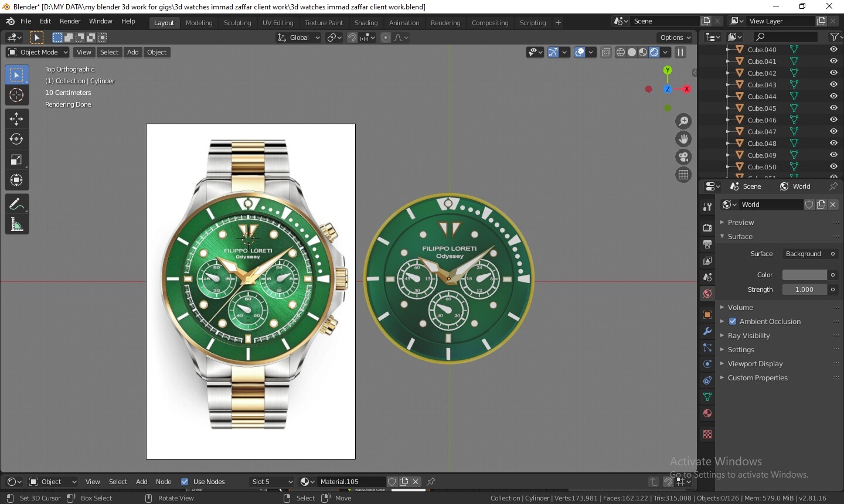Viewport: 844px width, 504px height.
Task: Toggle camera view icon
Action: (x=683, y=157)
